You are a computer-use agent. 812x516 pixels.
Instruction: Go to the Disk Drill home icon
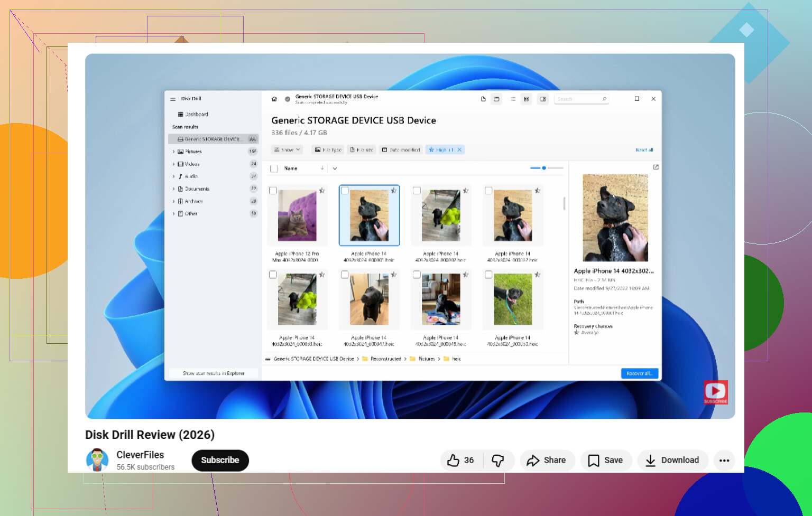pos(274,99)
